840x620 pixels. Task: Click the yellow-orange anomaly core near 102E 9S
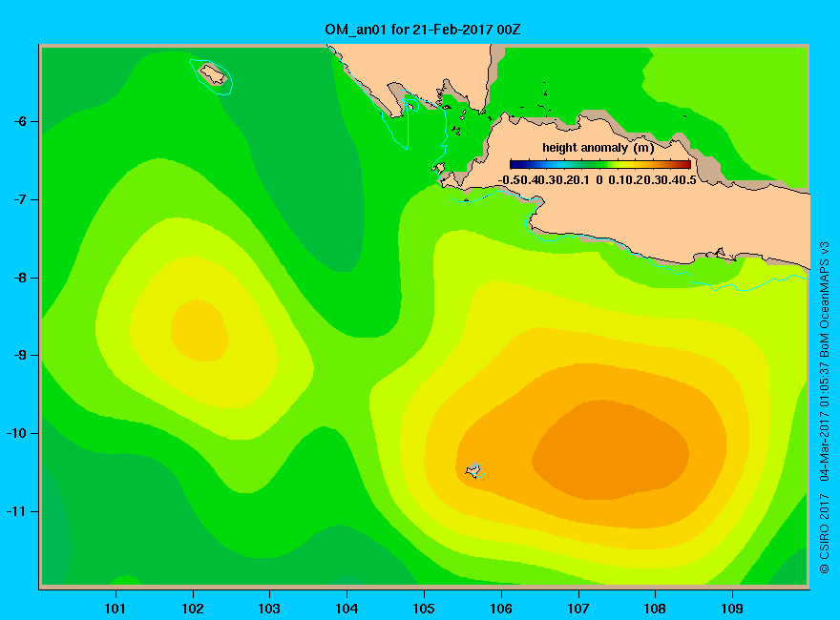tap(199, 330)
